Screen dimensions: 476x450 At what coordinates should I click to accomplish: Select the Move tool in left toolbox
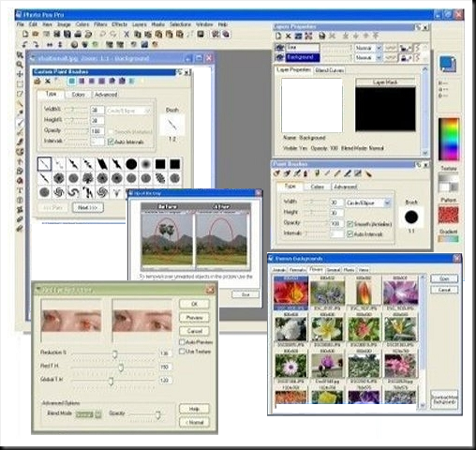pos(20,74)
